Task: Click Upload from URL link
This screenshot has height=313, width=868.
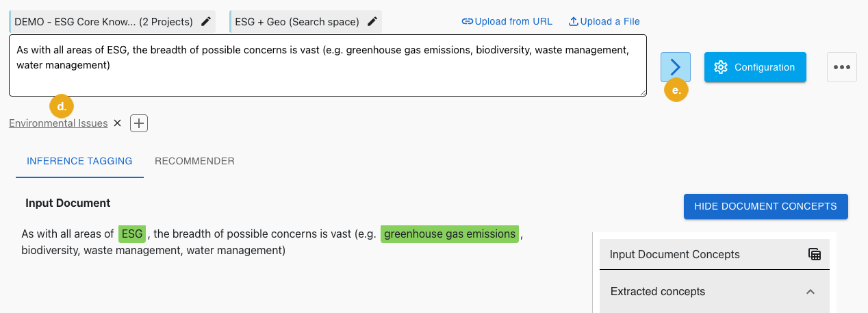Action: coord(507,21)
